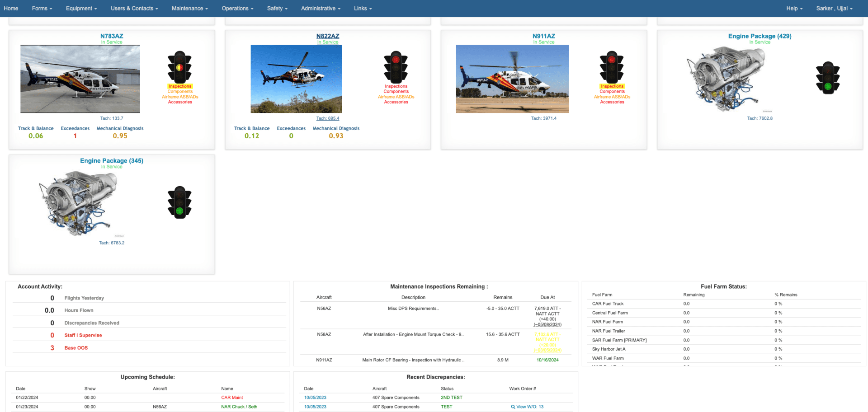Open the Maintenance dropdown menu
This screenshot has width=868, height=412.
(189, 8)
